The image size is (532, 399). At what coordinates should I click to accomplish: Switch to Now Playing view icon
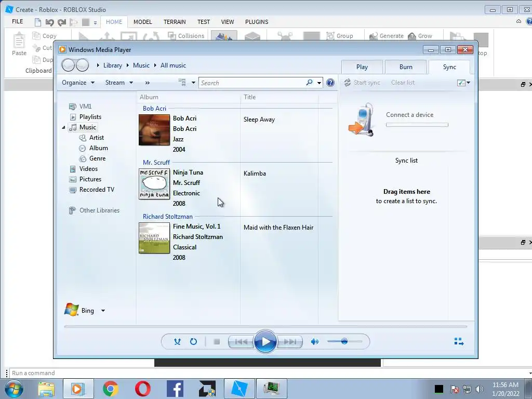459,342
